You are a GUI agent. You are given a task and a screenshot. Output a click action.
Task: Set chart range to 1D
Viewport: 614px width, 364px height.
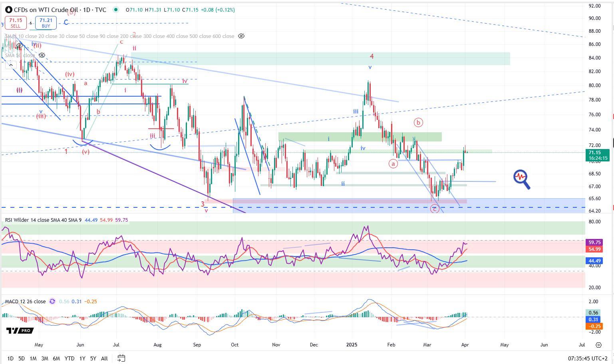10,358
